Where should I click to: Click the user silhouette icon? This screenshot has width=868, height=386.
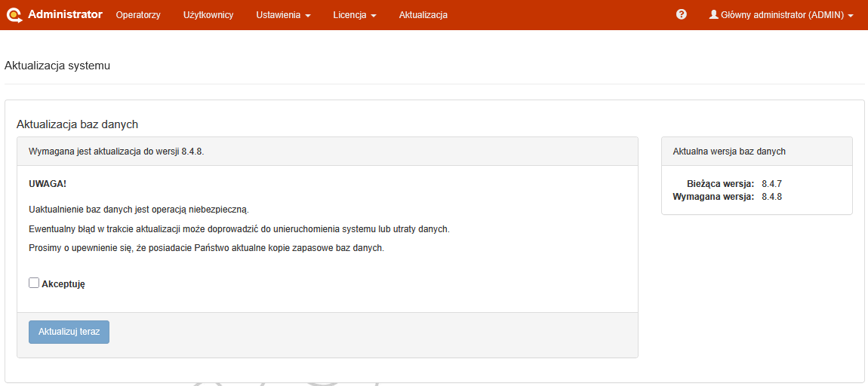pyautogui.click(x=713, y=14)
